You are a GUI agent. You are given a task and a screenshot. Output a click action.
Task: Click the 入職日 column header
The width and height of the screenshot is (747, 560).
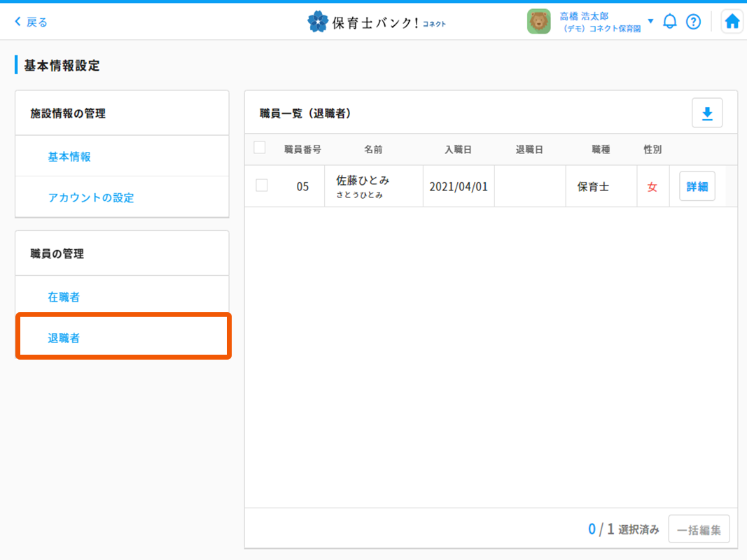click(x=458, y=150)
